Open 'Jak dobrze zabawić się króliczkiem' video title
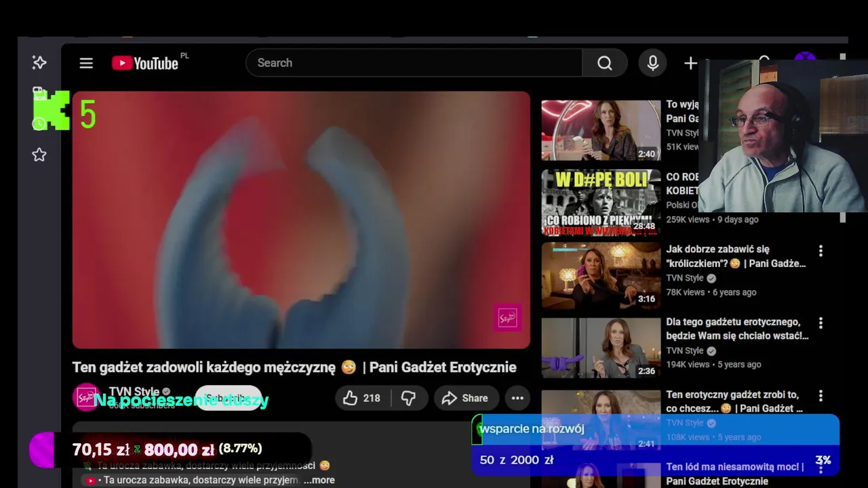 [x=736, y=256]
